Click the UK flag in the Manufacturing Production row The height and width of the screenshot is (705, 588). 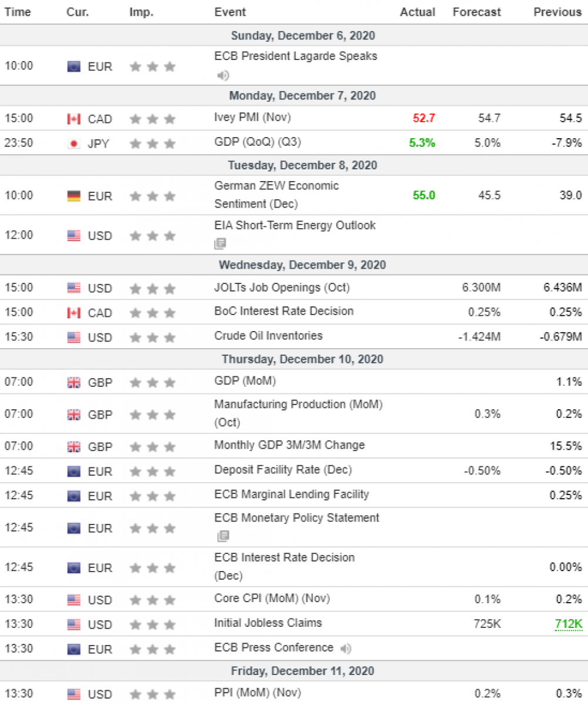(73, 415)
